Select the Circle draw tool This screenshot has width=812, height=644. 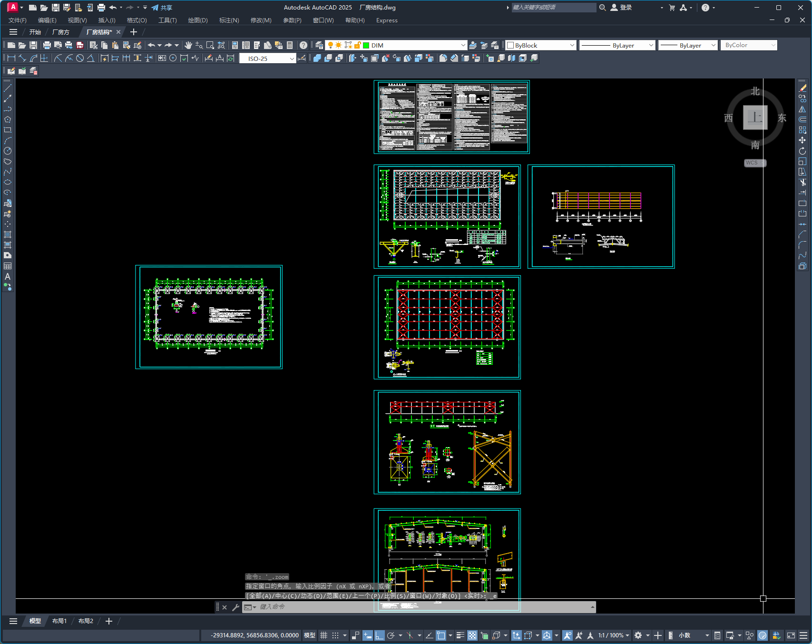pos(8,151)
